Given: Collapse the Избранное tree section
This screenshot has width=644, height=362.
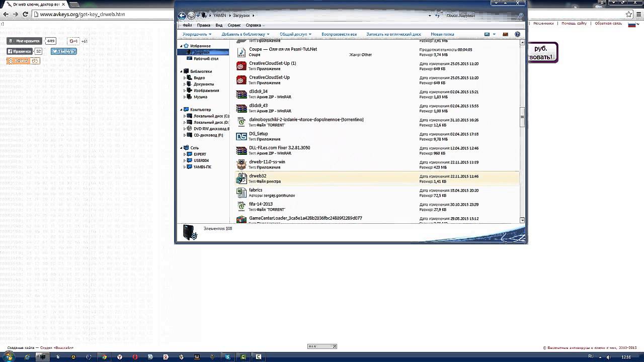Looking at the screenshot, I should (182, 46).
